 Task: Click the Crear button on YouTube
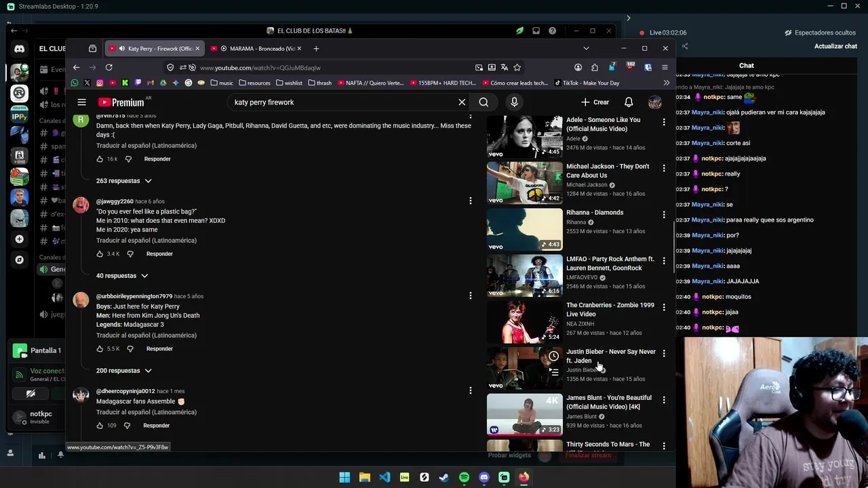(x=595, y=102)
